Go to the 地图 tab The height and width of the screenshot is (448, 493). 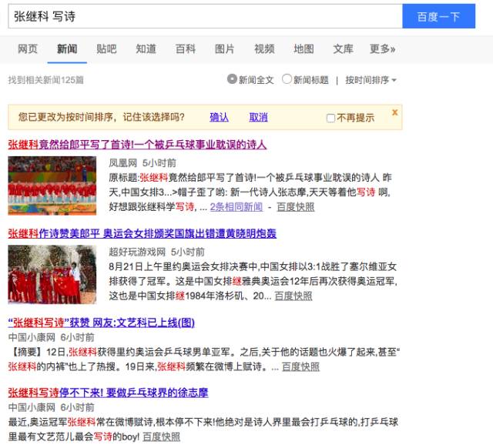[x=304, y=49]
